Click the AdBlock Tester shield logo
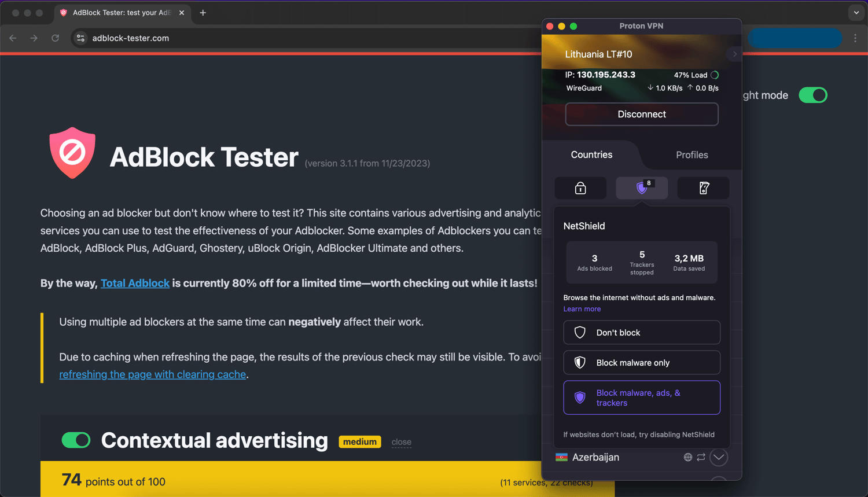Screen dimensions: 868x497 pos(72,153)
